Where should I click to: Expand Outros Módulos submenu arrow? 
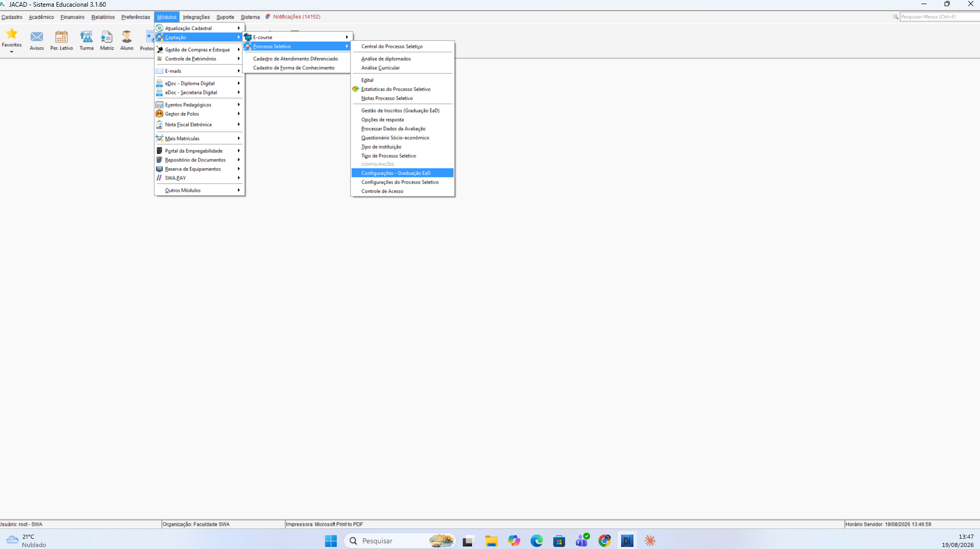(x=239, y=190)
